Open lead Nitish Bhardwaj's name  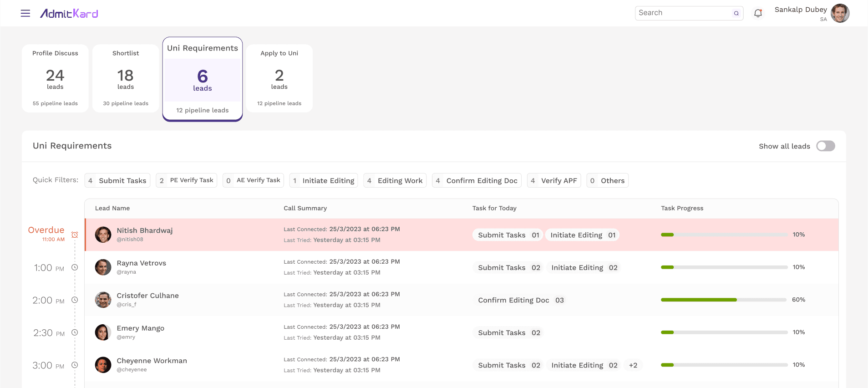(x=145, y=230)
